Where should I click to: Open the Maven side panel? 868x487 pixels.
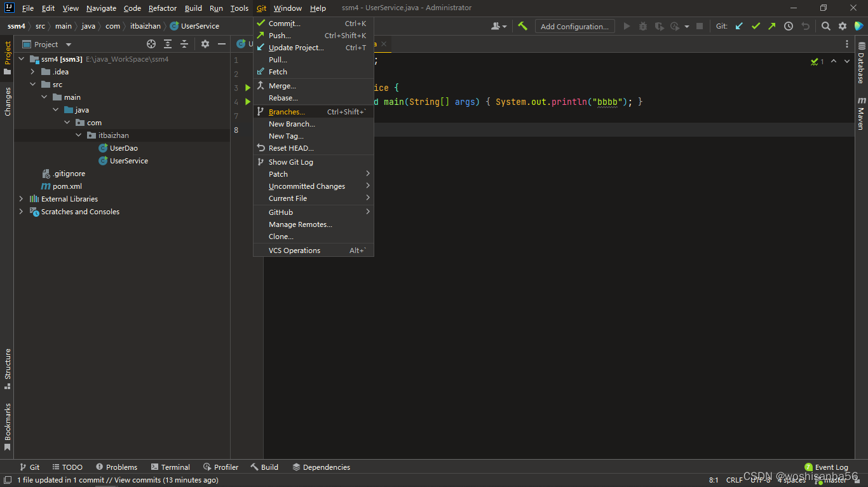click(x=862, y=113)
